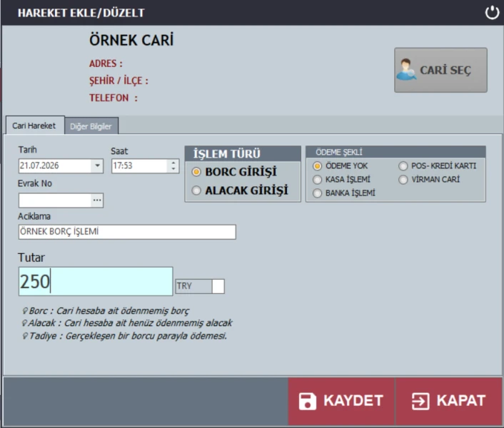
Task: Click the power icon in title bar
Action: click(492, 13)
